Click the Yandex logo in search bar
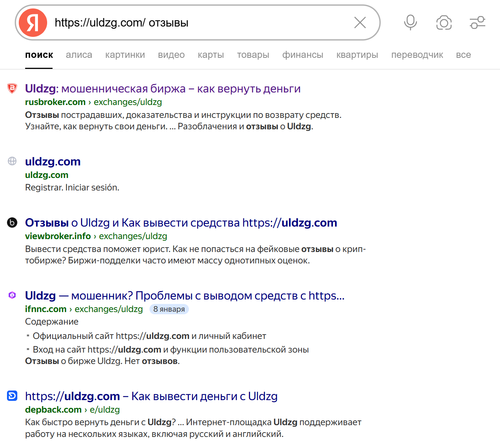The height and width of the screenshot is (448, 500). (33, 23)
